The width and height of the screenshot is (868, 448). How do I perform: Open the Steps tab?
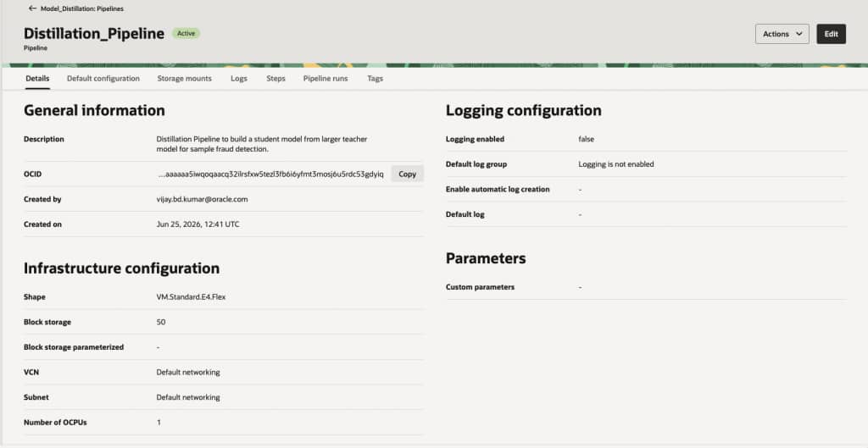[x=275, y=79]
